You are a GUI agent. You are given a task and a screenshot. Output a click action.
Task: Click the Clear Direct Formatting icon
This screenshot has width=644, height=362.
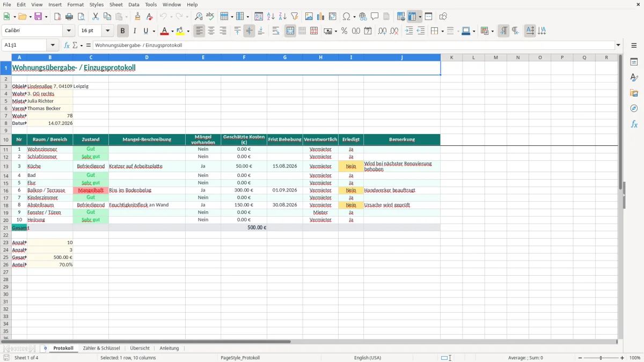coord(149,17)
